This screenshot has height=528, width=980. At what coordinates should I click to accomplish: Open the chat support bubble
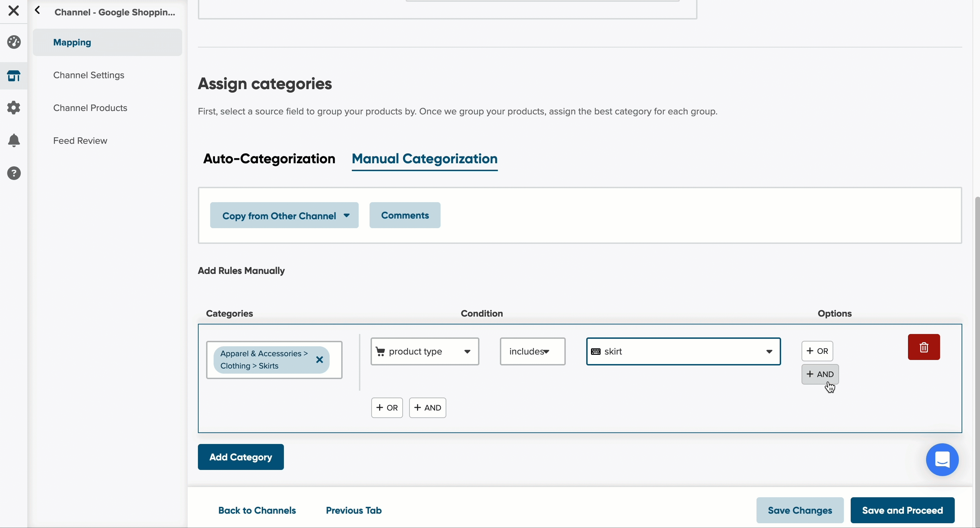(942, 459)
